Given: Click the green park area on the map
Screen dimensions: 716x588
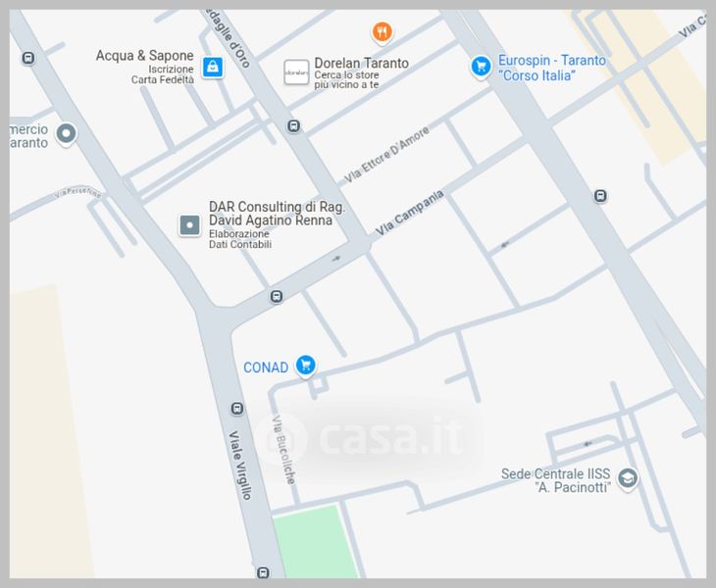Looking at the screenshot, I should click(315, 542).
